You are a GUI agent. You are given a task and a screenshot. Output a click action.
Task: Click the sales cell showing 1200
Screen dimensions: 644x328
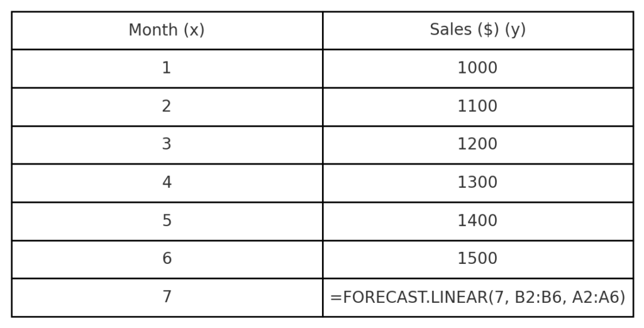(477, 145)
